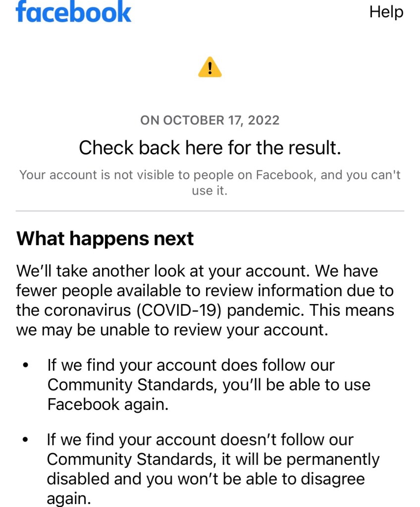420x507 pixels.
Task: Select the 'What happens next' heading
Action: pyautogui.click(x=105, y=239)
